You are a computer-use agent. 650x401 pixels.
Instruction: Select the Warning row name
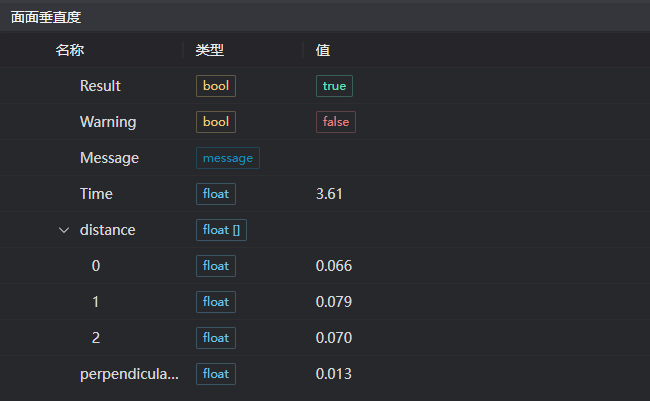(x=108, y=122)
